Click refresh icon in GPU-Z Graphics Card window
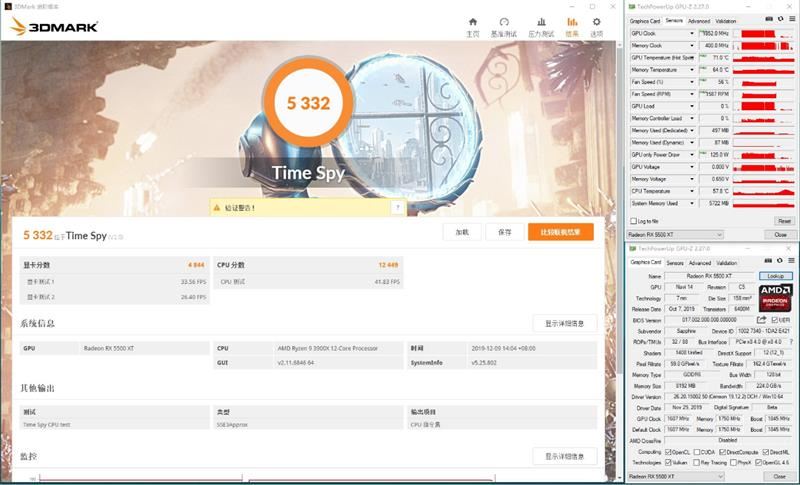800x485 pixels. click(780, 261)
